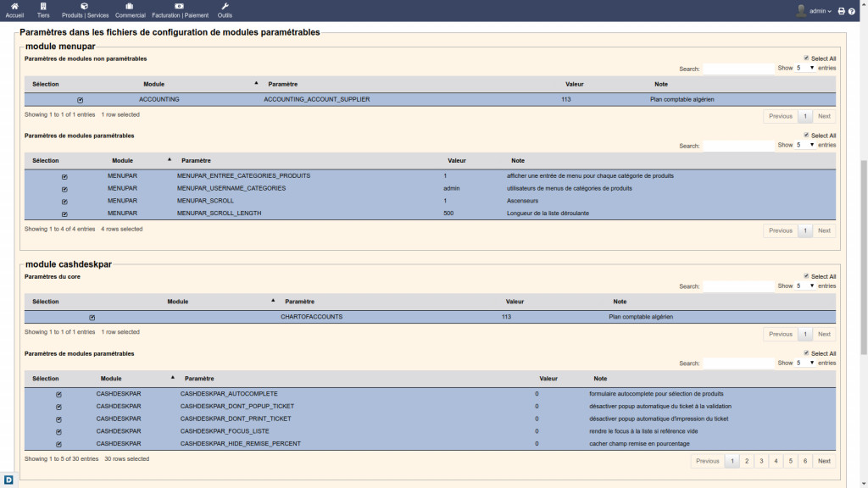Click the help question mark icon
The height and width of the screenshot is (488, 868).
(x=852, y=11)
